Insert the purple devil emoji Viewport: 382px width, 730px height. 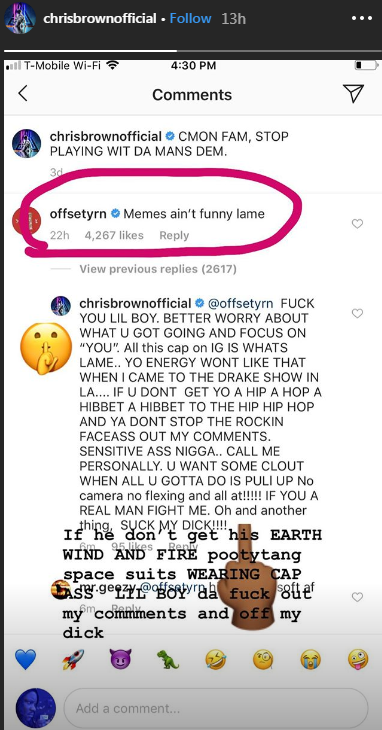121,659
